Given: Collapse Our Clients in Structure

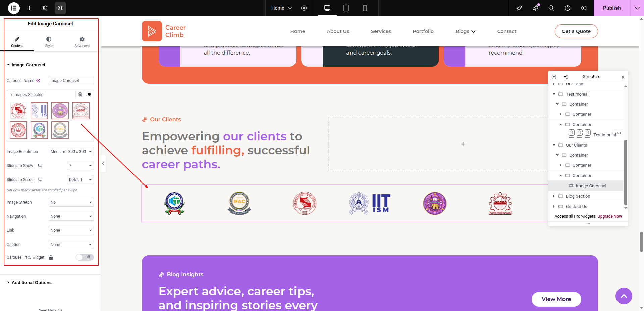Looking at the screenshot, I should click(x=554, y=145).
